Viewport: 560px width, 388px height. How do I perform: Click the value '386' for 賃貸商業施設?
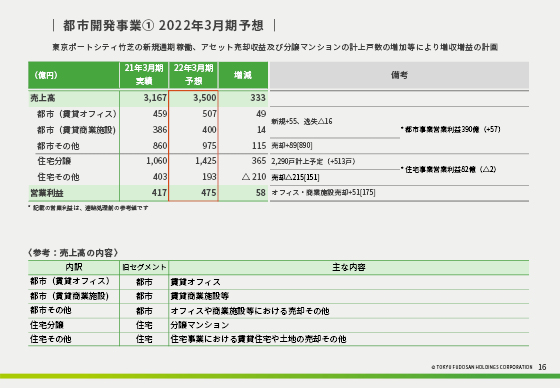(160, 130)
